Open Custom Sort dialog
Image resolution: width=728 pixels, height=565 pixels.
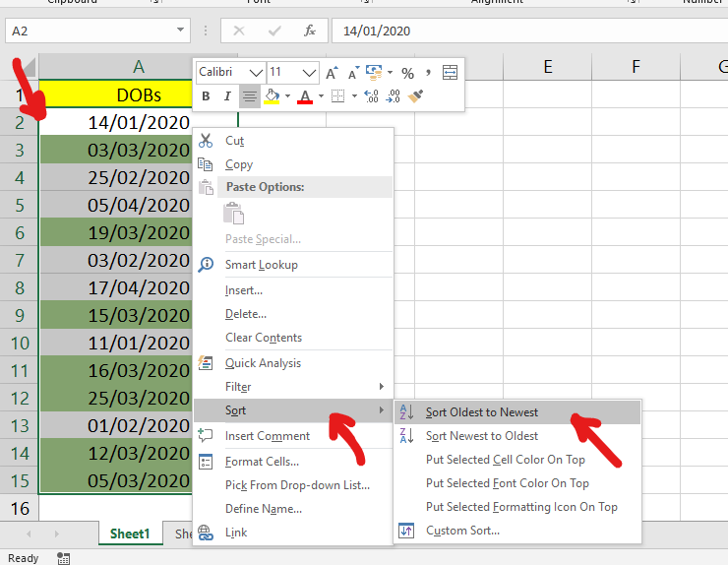517,531
